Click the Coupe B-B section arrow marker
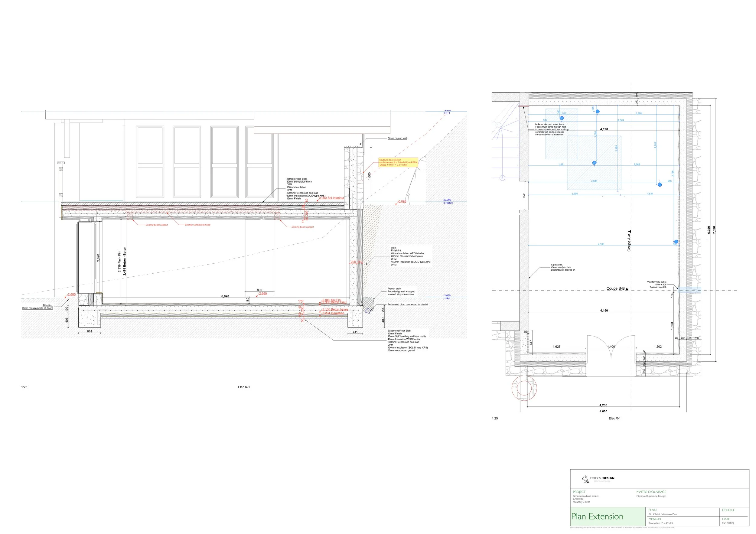This screenshot has height=534, width=756. click(627, 289)
